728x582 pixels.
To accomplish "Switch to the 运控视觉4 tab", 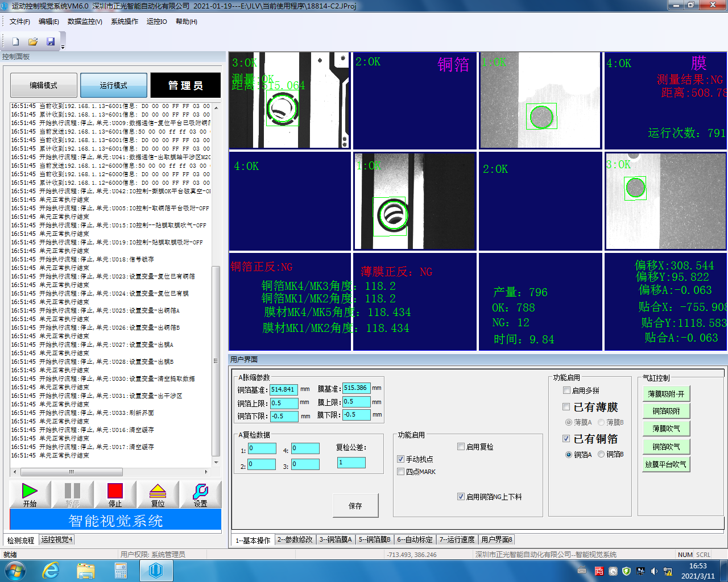I will [57, 539].
